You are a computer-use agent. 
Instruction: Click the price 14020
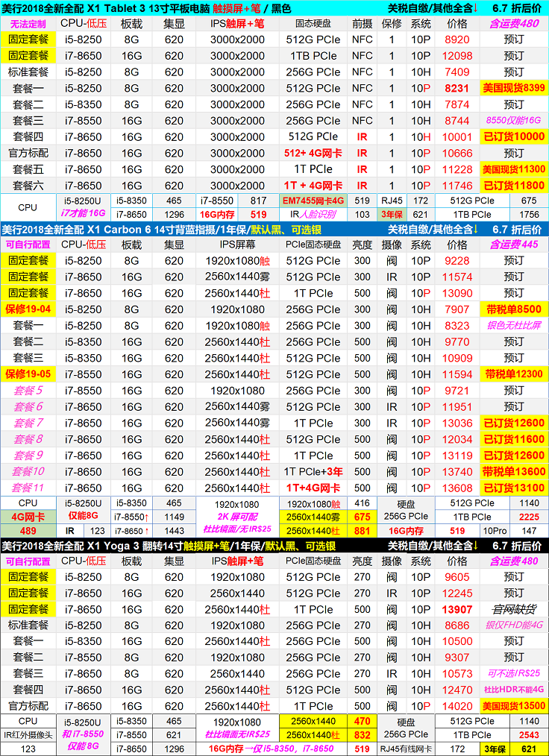pos(457,706)
